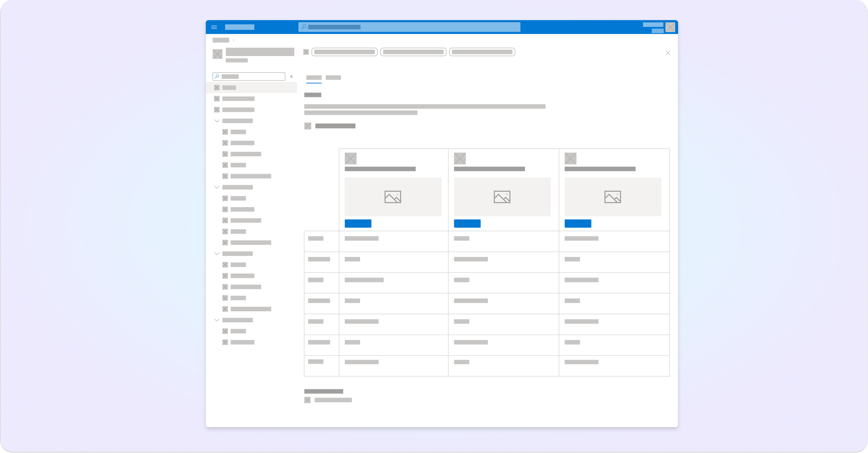This screenshot has width=868, height=453.
Task: Open the hamburger menu in top bar
Action: [214, 27]
